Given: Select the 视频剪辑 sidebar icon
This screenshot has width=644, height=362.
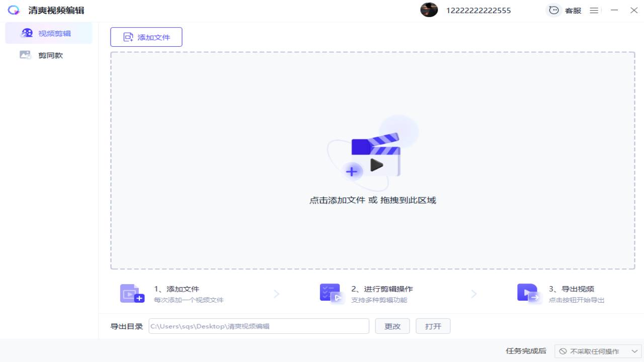Looking at the screenshot, I should (26, 32).
